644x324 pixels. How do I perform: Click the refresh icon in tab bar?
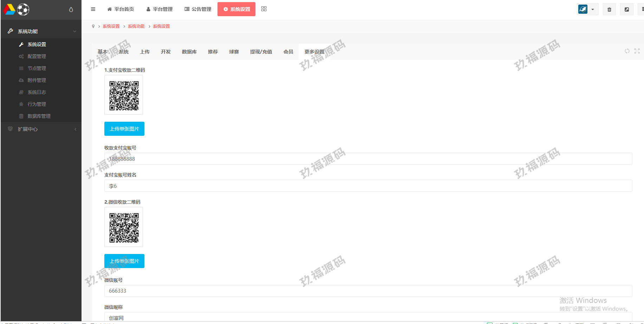point(627,51)
